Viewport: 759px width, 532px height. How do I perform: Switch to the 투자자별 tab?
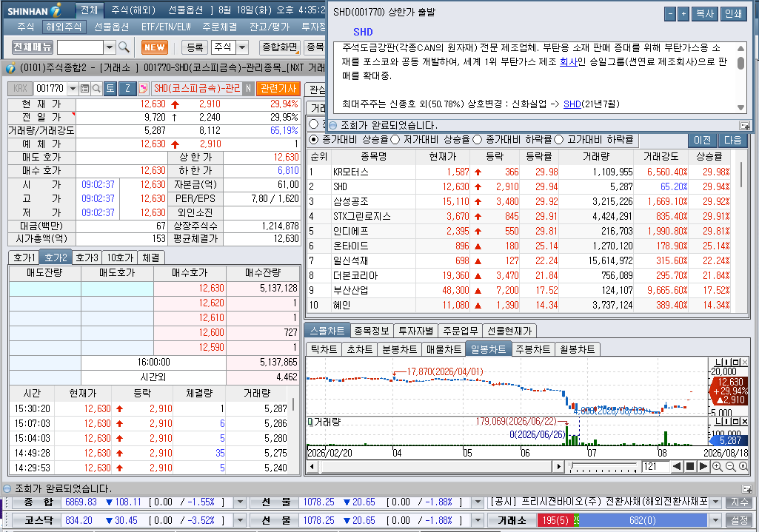416,331
